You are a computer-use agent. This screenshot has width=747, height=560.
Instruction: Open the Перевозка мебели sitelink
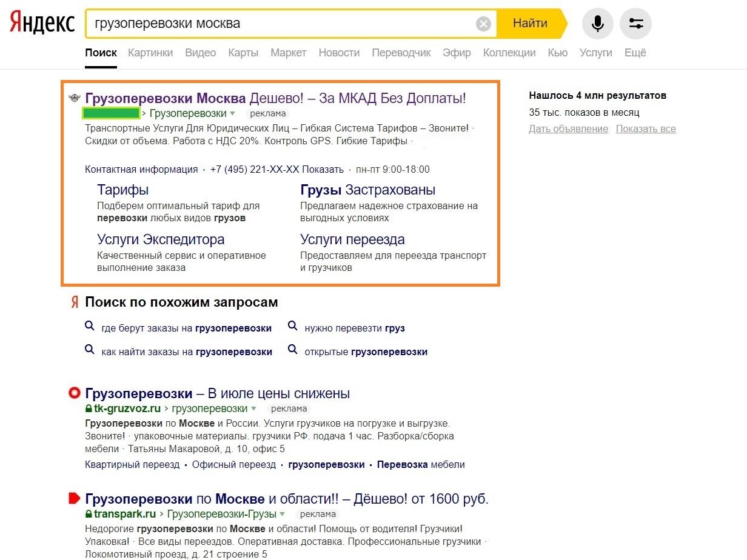[x=421, y=465]
